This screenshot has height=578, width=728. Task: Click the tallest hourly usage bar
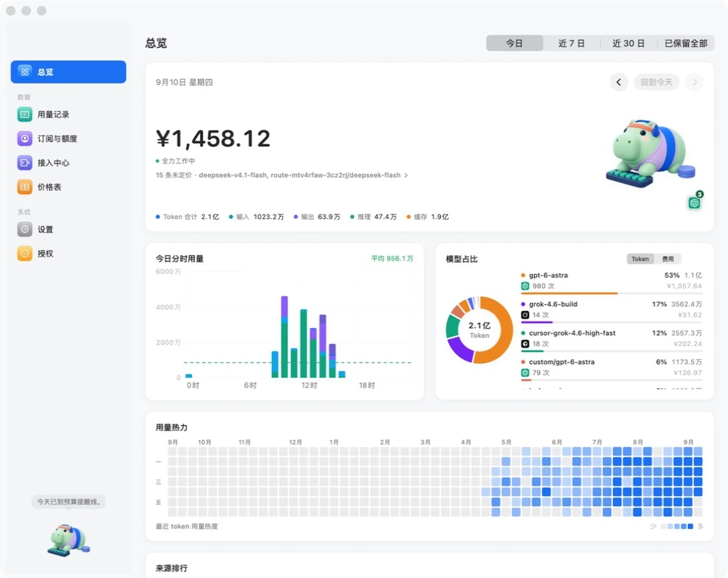[285, 336]
